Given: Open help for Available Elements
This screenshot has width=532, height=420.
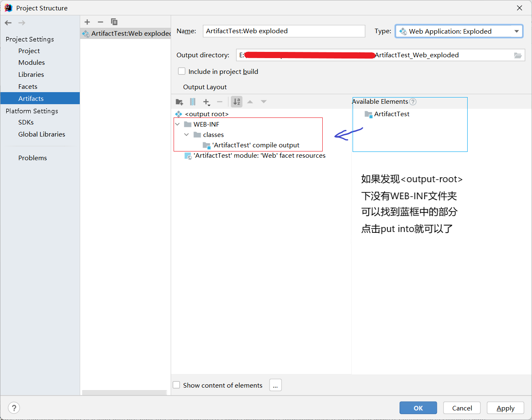Looking at the screenshot, I should [413, 102].
